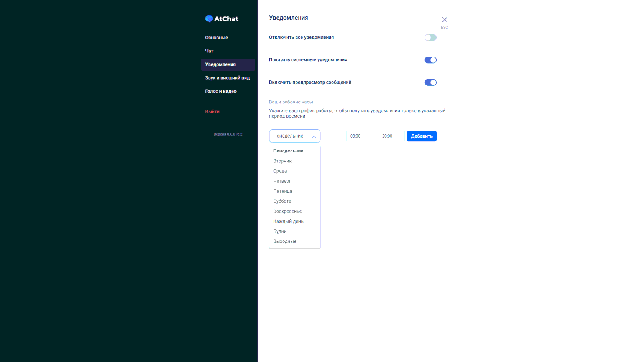This screenshot has height=362, width=644.
Task: Choose Суббота from the day list
Action: [x=295, y=201]
